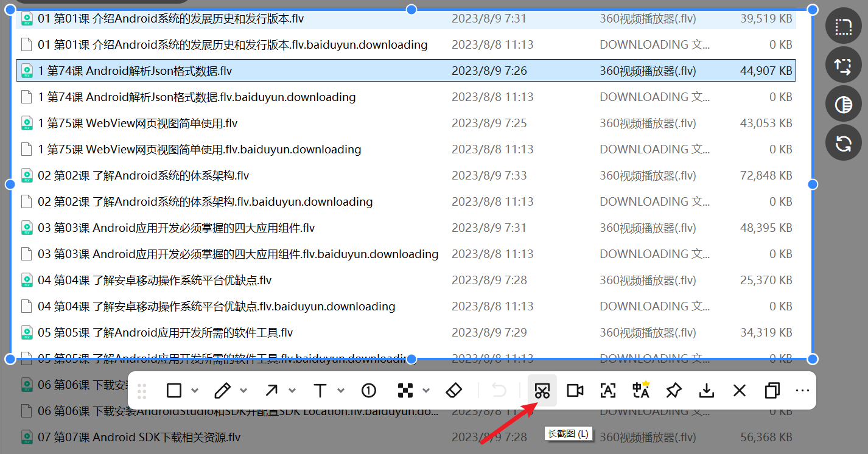The width and height of the screenshot is (868, 454).
Task: Grab the toolbar's dotted move handle
Action: tap(142, 391)
